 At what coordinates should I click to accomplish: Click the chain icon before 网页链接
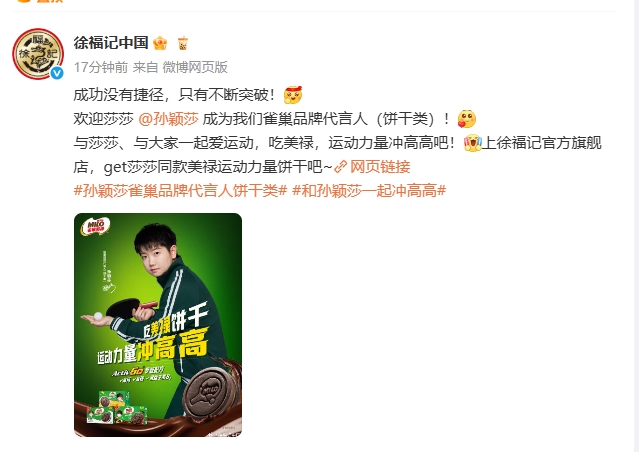(x=341, y=166)
